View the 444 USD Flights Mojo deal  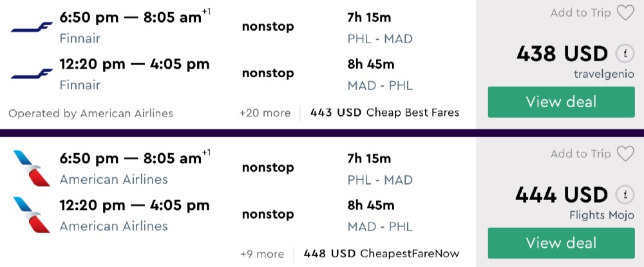point(561,243)
